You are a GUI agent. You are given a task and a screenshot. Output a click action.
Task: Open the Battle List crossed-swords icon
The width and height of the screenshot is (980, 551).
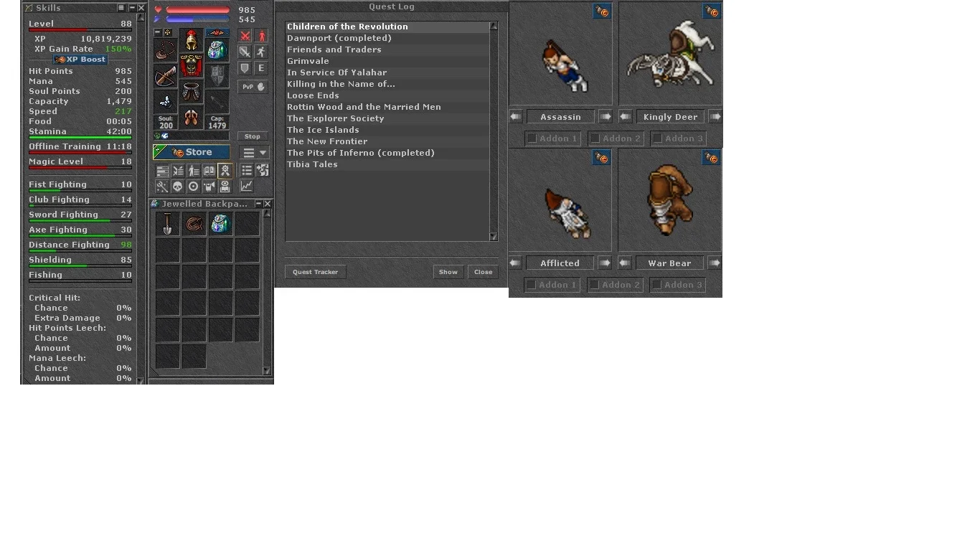tap(178, 171)
